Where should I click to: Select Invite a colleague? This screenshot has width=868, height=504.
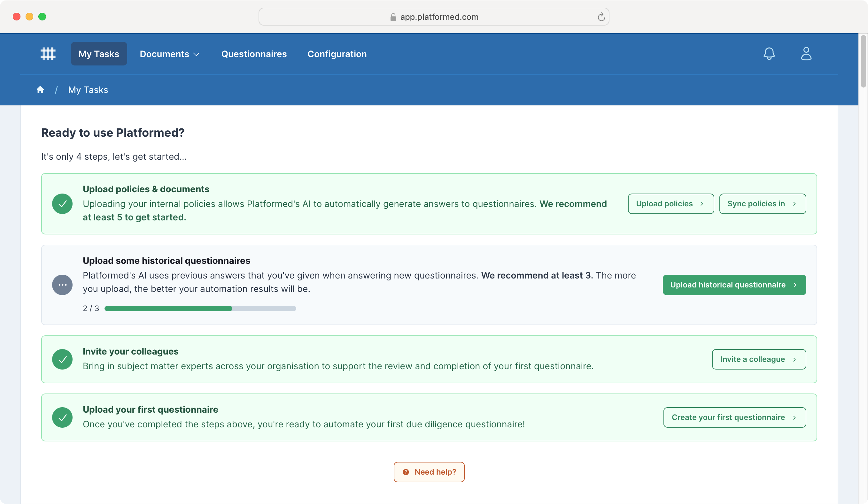pyautogui.click(x=759, y=359)
